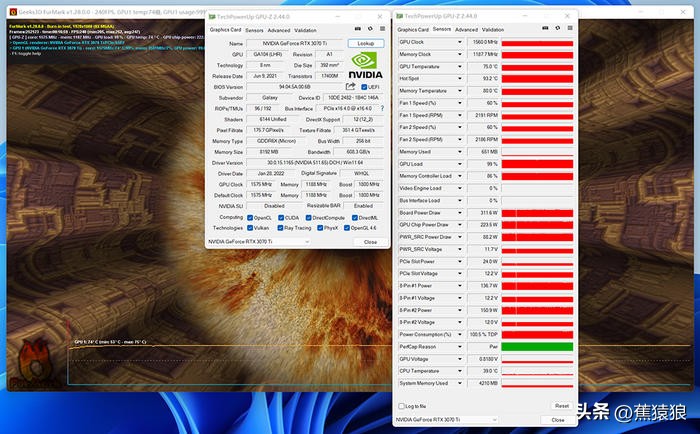Click the FurMark title bar app icon
700x434 pixels.
[13, 12]
